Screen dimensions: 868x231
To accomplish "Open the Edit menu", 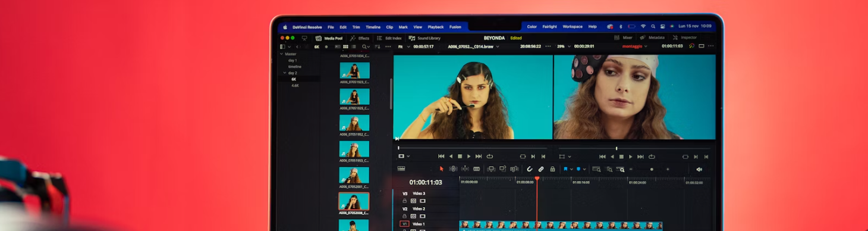I will click(343, 27).
